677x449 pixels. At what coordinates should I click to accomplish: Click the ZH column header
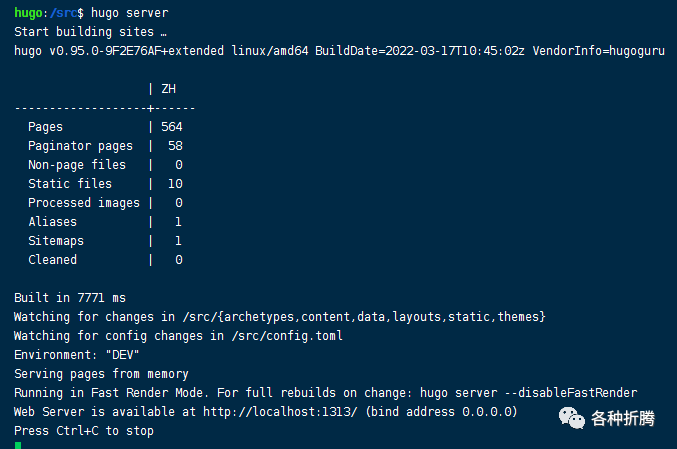tap(168, 89)
